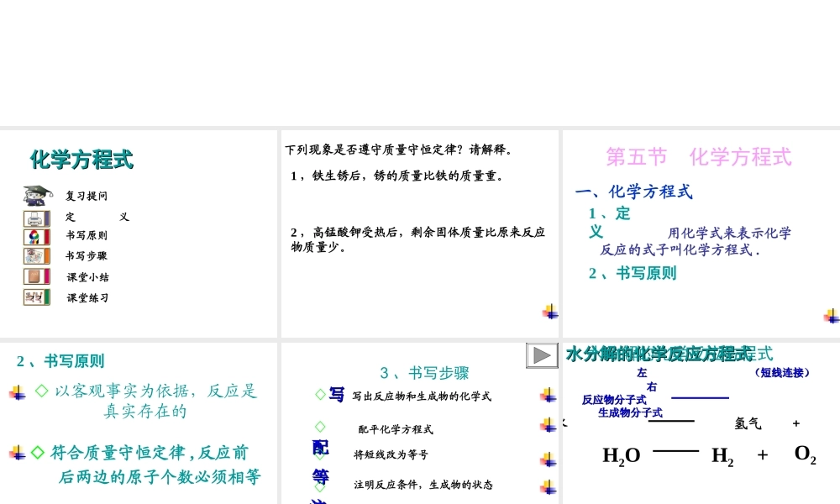Jump to 课堂练习 using its link

pyautogui.click(x=87, y=298)
